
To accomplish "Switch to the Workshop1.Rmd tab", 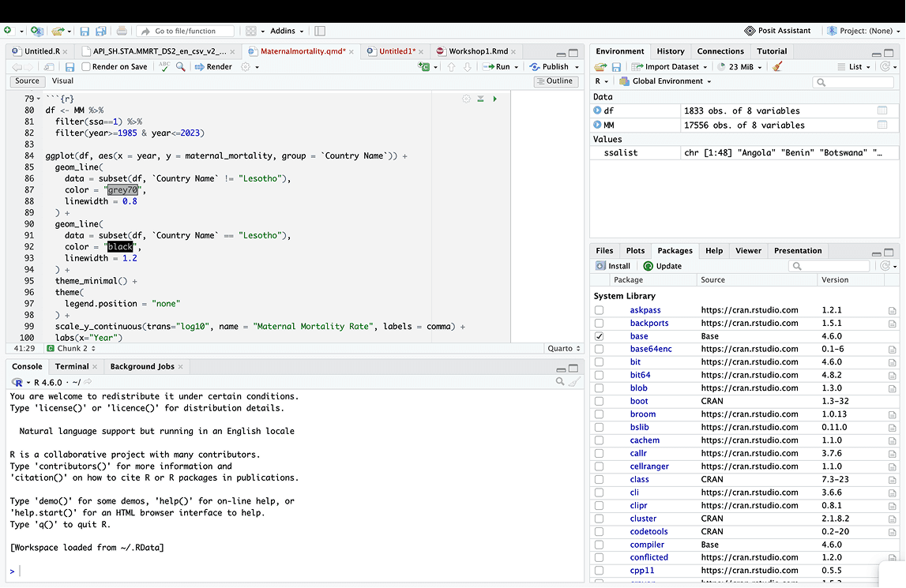I will (x=476, y=51).
